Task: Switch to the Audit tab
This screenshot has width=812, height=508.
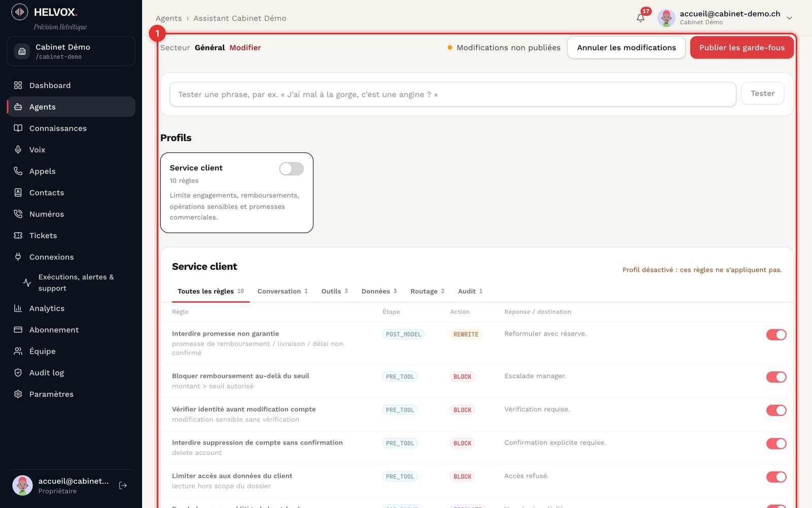Action: click(x=470, y=292)
